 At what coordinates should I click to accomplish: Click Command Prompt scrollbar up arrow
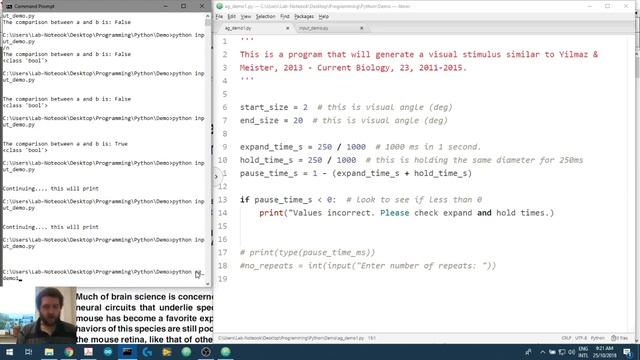[x=208, y=16]
